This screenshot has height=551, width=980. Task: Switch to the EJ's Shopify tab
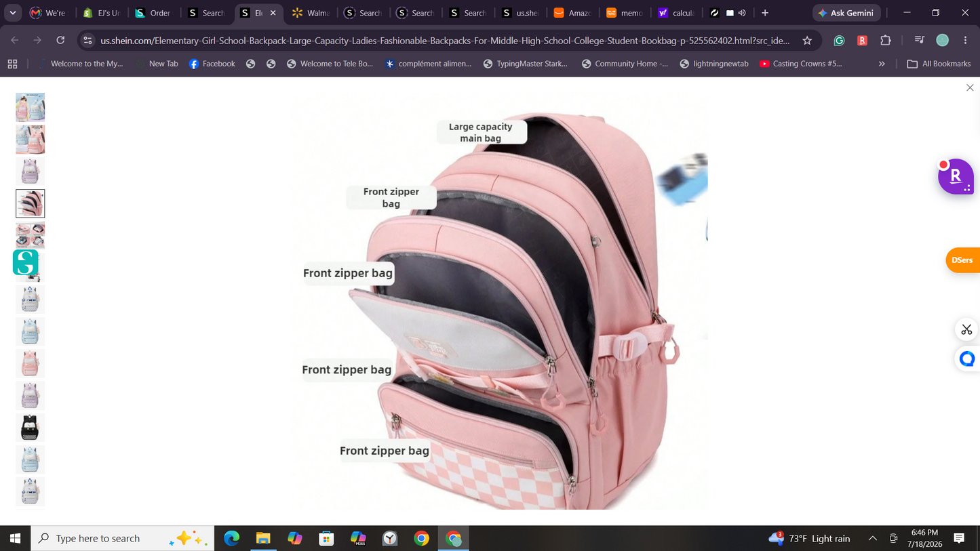click(101, 13)
